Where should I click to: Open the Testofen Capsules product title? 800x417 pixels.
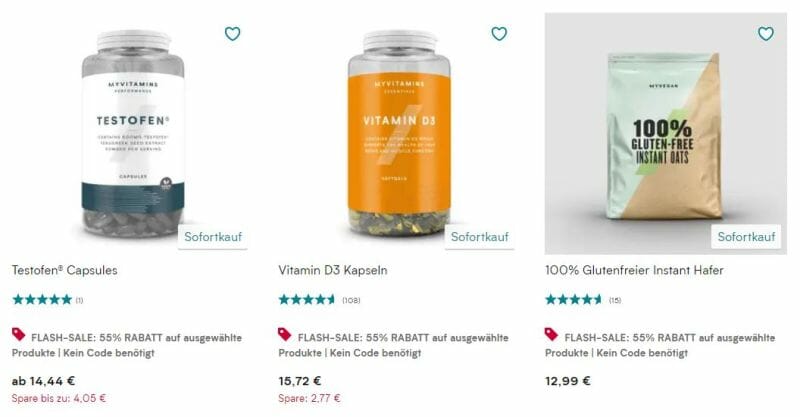click(65, 270)
